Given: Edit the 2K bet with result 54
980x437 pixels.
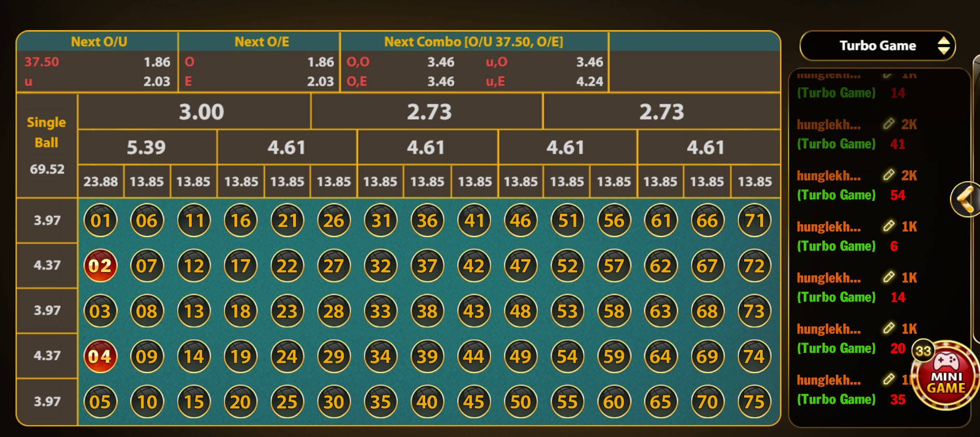Looking at the screenshot, I should 889,175.
